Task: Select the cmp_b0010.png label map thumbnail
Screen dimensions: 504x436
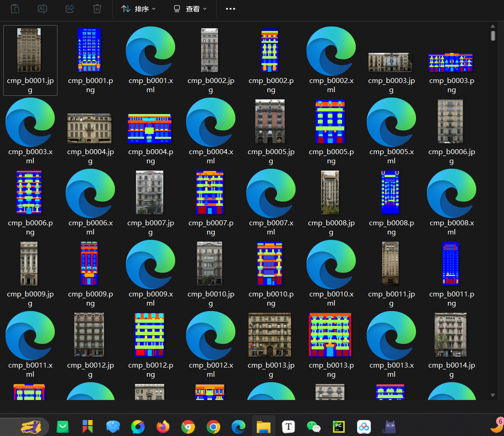Action: click(x=270, y=264)
